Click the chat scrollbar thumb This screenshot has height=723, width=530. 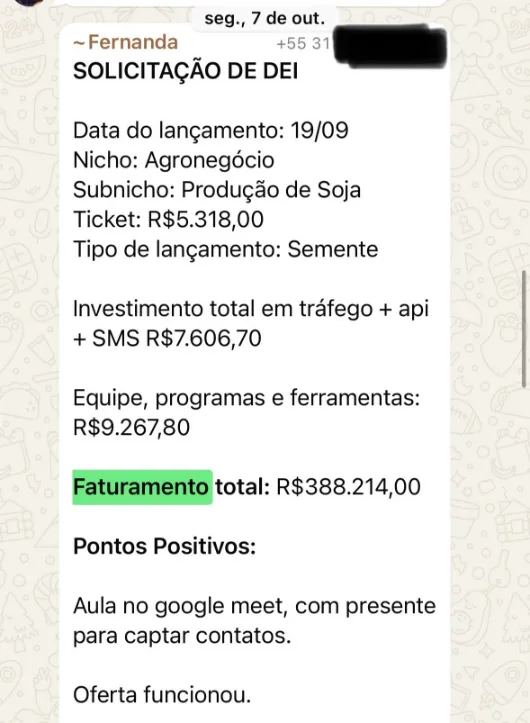(x=524, y=329)
